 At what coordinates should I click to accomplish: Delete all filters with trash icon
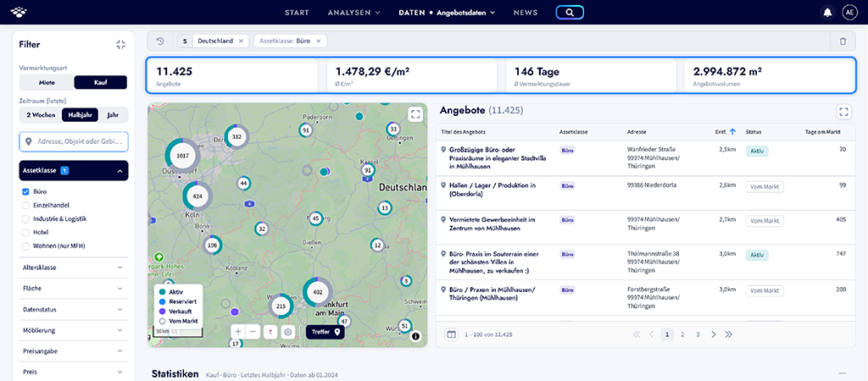(843, 41)
